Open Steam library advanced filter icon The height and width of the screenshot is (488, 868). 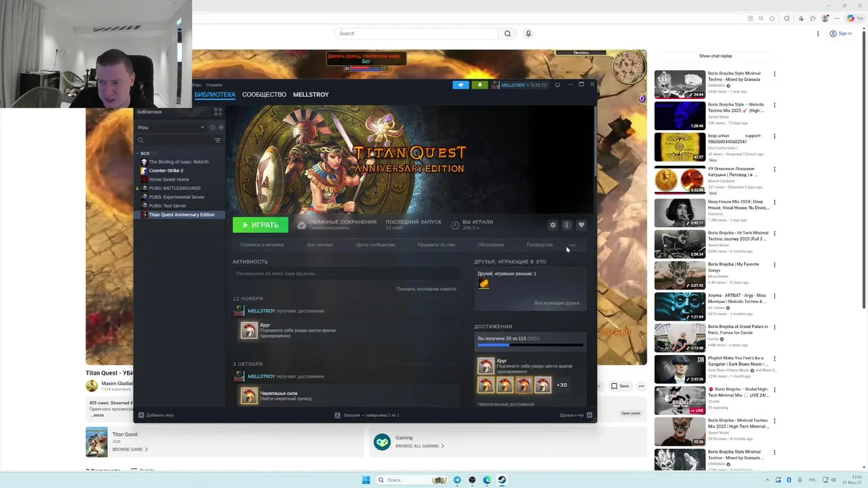point(218,140)
